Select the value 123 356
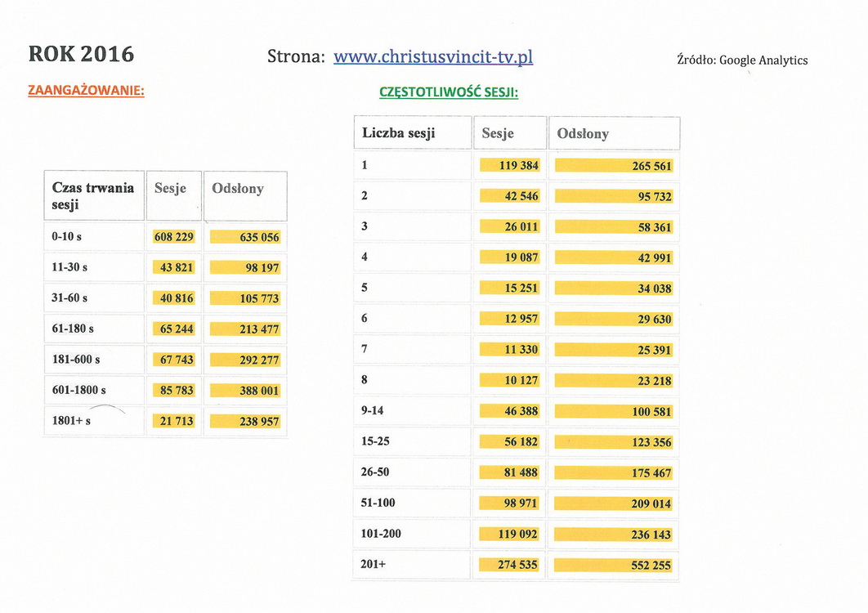Image resolution: width=868 pixels, height=613 pixels. pos(651,442)
